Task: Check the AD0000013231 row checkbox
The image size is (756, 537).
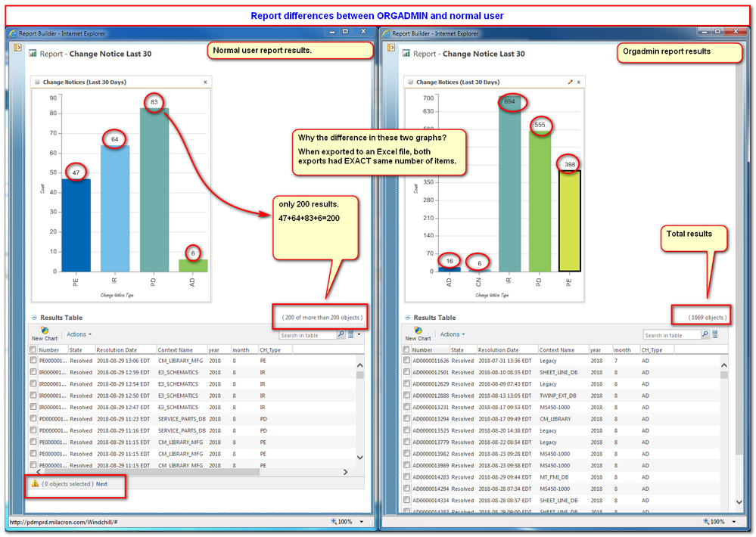Action: click(406, 407)
